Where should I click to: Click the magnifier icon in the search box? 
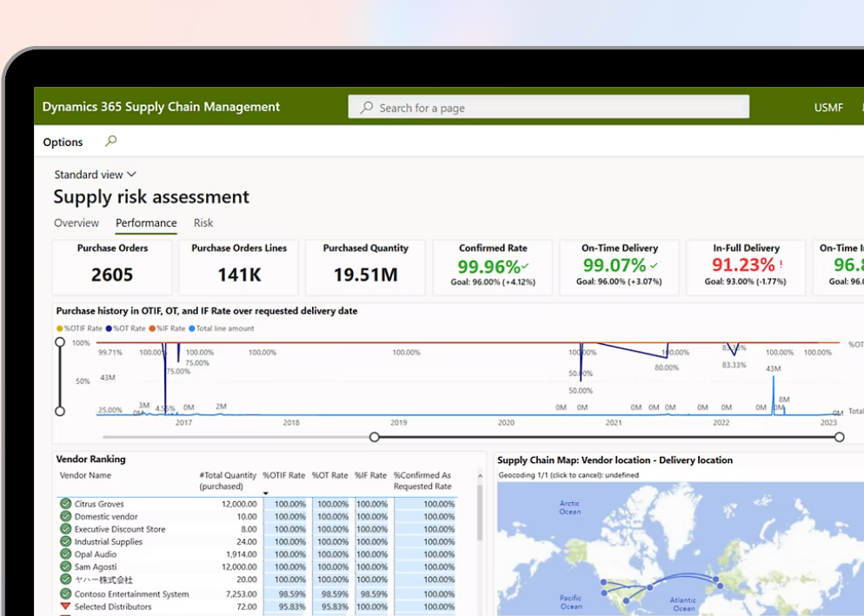click(367, 108)
